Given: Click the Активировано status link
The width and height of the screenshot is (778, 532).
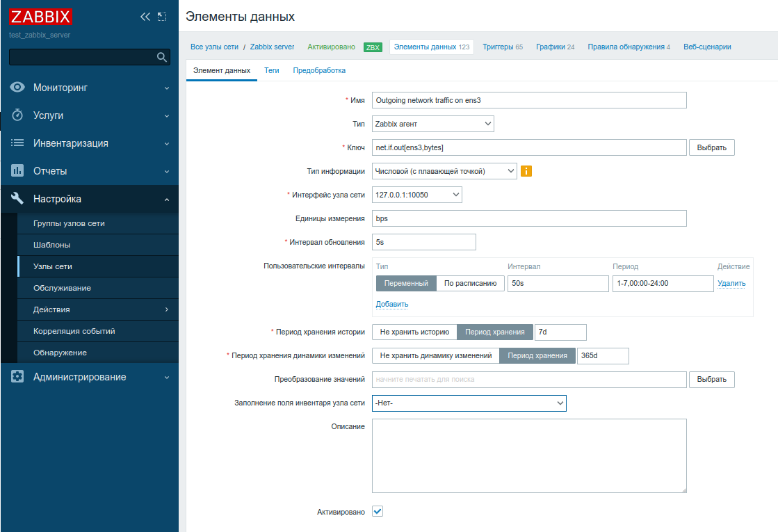Looking at the screenshot, I should tap(331, 47).
